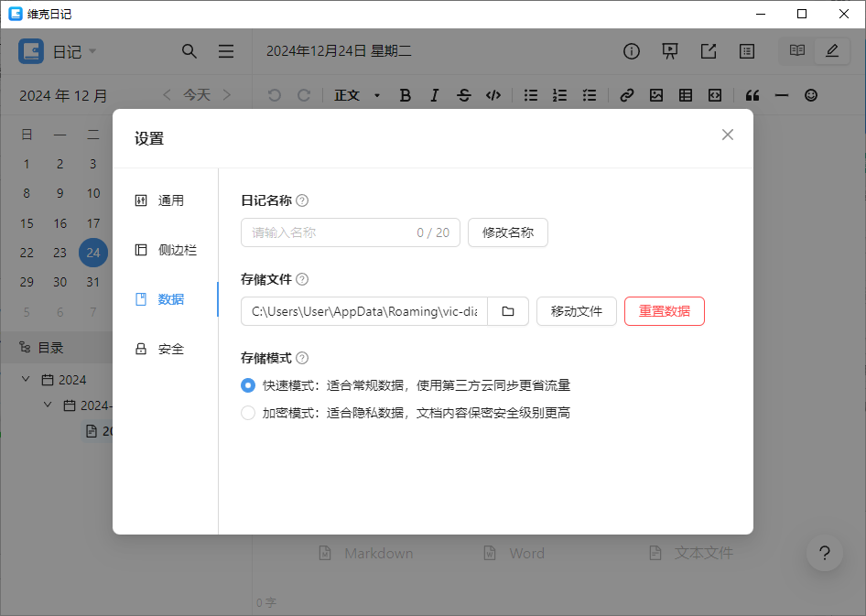
Task: Go to next month arrow
Action: [227, 95]
